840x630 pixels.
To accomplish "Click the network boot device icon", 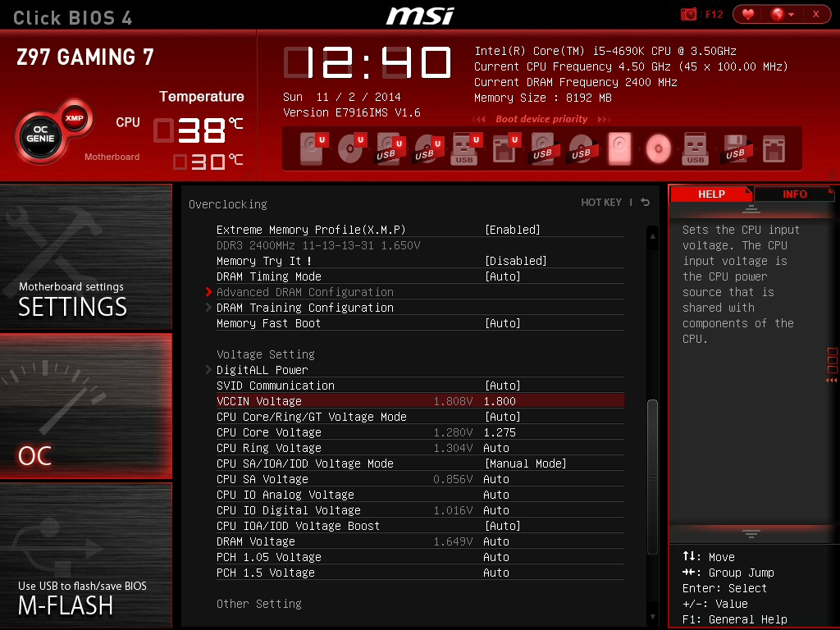I will click(x=775, y=148).
